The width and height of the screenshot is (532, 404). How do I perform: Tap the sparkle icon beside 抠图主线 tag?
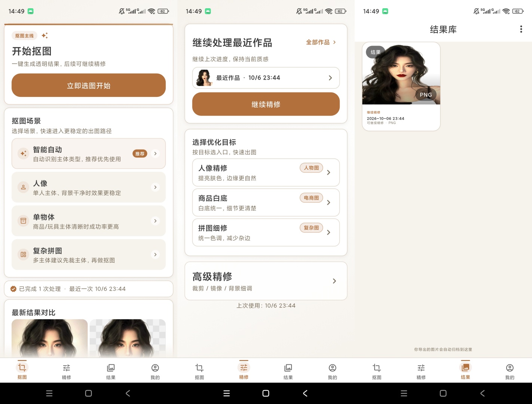[45, 36]
